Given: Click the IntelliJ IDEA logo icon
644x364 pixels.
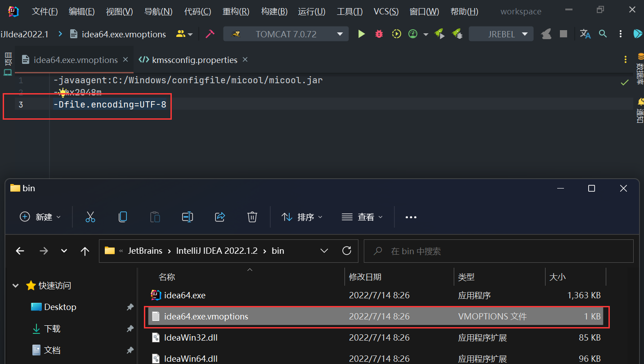Looking at the screenshot, I should click(x=13, y=11).
